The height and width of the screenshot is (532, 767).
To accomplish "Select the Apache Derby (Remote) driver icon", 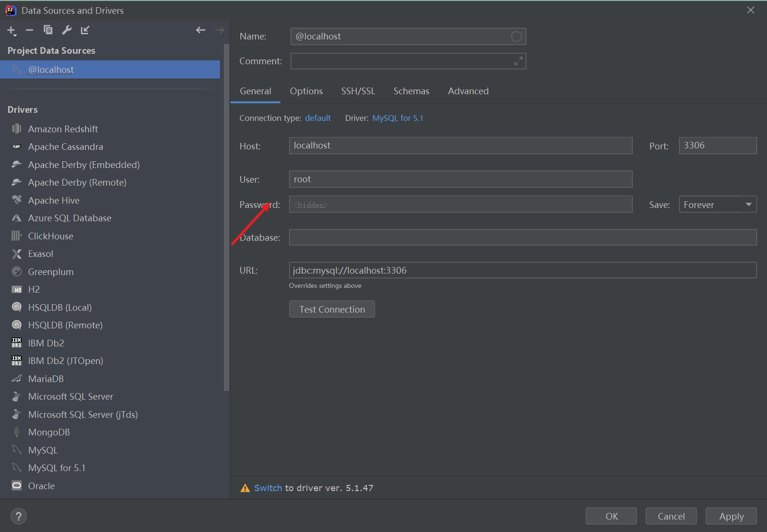I will tap(17, 182).
